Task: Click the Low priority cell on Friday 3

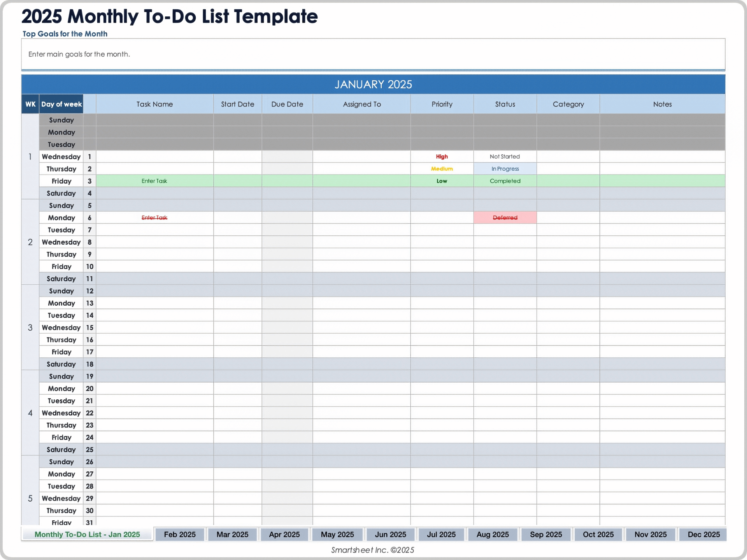Action: [442, 180]
